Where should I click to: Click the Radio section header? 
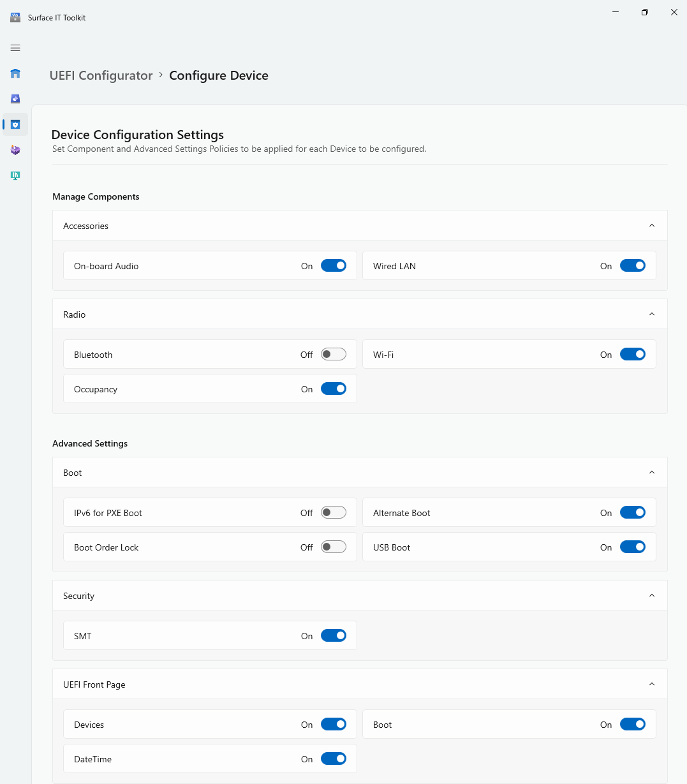point(359,314)
